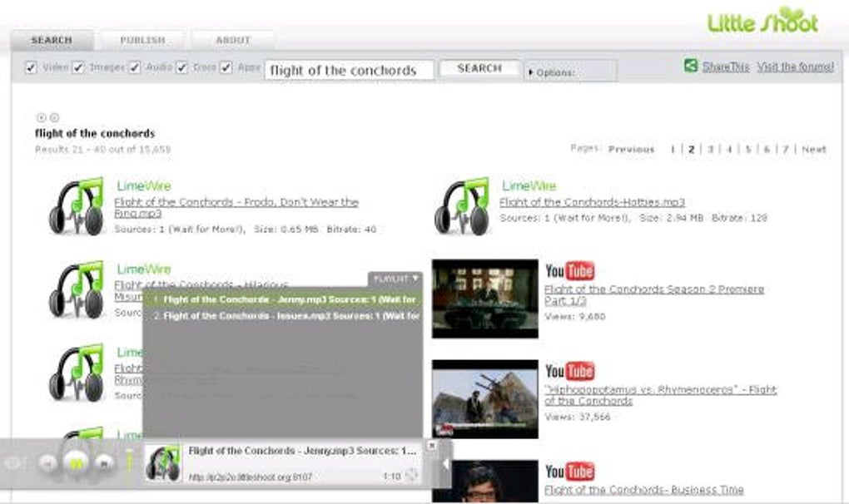The image size is (849, 504).
Task: Skip to the next track in player
Action: click(x=105, y=463)
